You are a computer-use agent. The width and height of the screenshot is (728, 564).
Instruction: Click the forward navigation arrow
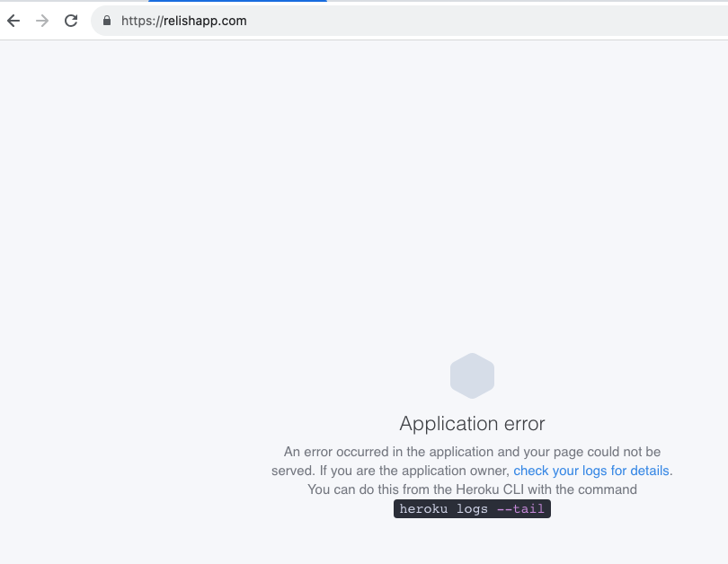[42, 21]
